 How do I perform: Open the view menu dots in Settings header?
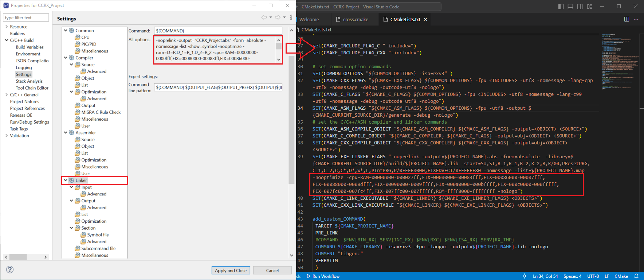[x=291, y=17]
